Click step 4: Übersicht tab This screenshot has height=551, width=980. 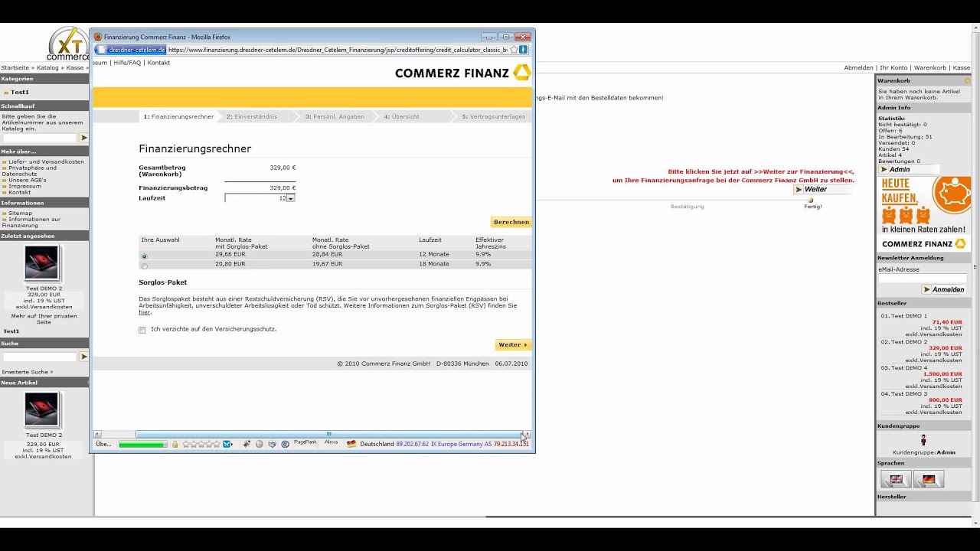(401, 116)
